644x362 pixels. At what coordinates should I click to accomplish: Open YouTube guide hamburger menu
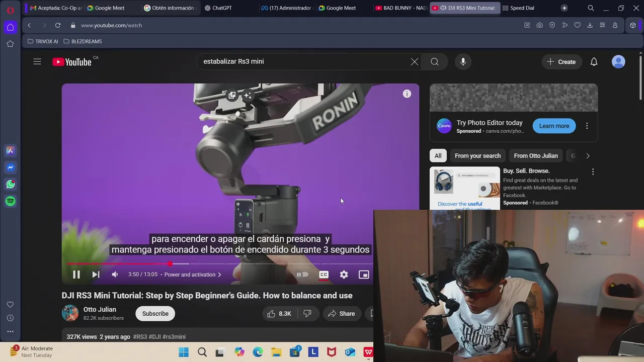tap(37, 62)
